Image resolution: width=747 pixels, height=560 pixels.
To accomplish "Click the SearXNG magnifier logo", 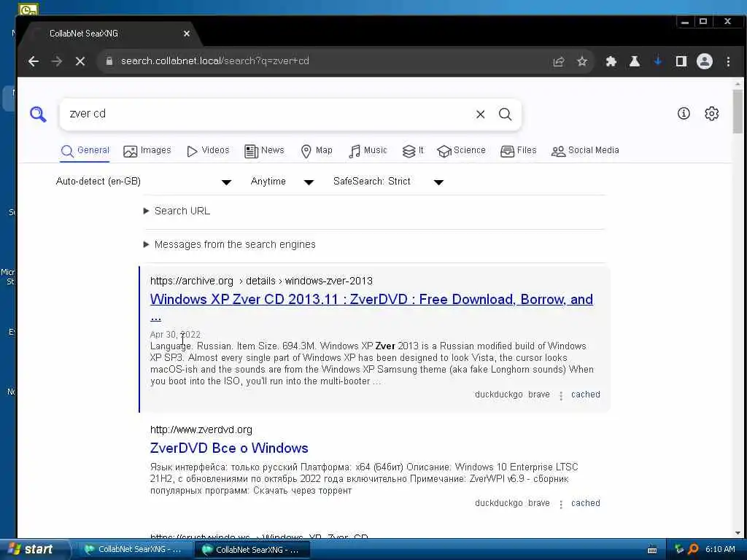I will pos(38,114).
